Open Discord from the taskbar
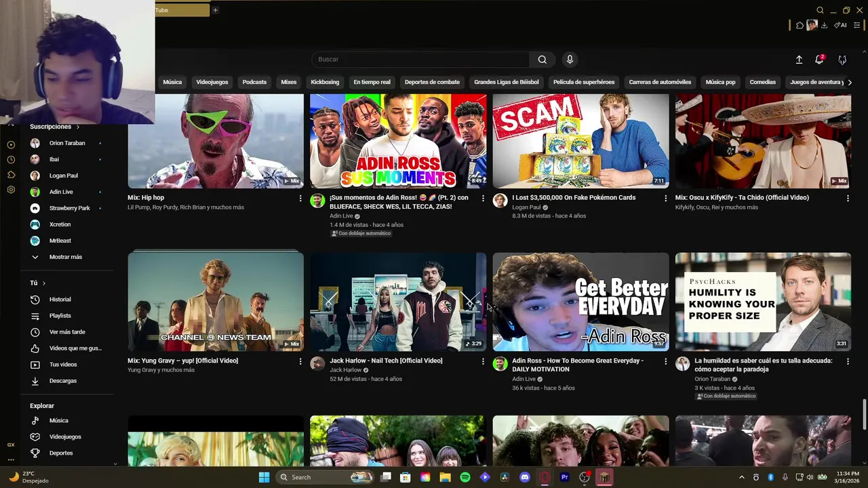Screen dimensions: 868x488 pos(524,477)
